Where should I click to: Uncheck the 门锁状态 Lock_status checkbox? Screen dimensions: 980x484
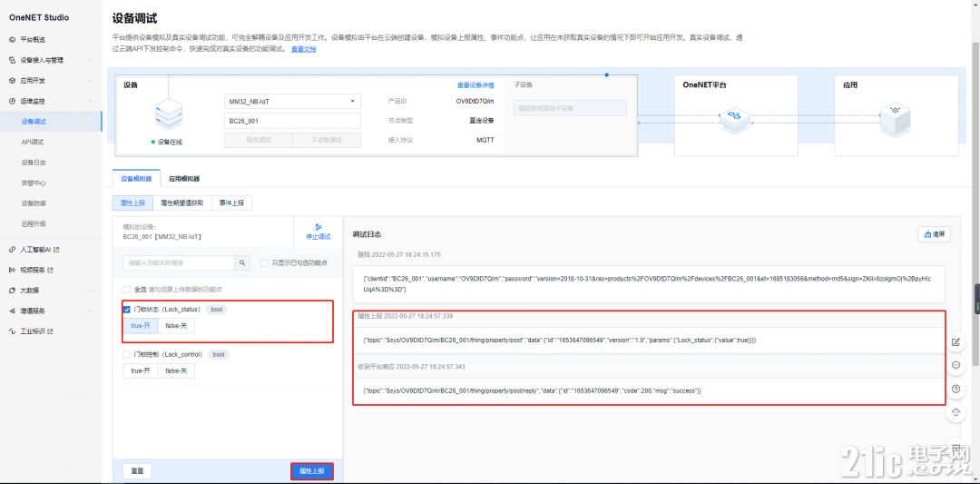[127, 309]
